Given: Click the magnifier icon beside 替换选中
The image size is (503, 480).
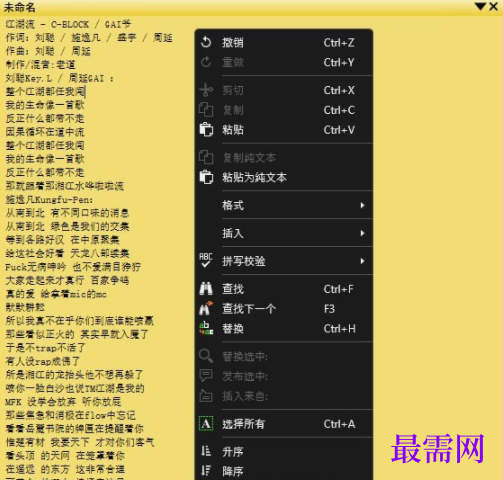Looking at the screenshot, I should pos(206,356).
